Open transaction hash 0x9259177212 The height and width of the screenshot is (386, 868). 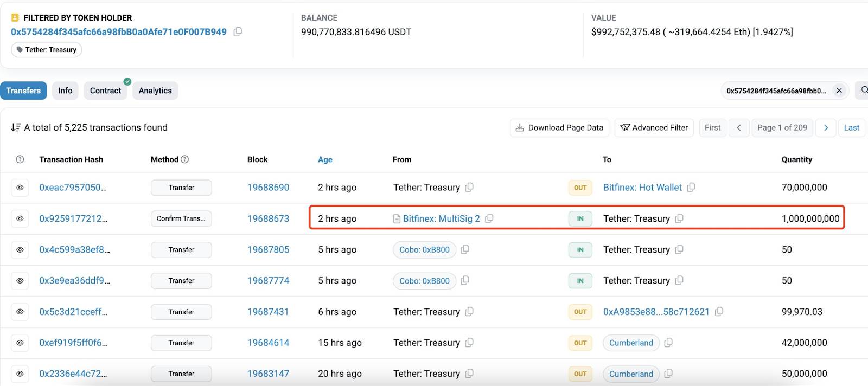tap(73, 218)
